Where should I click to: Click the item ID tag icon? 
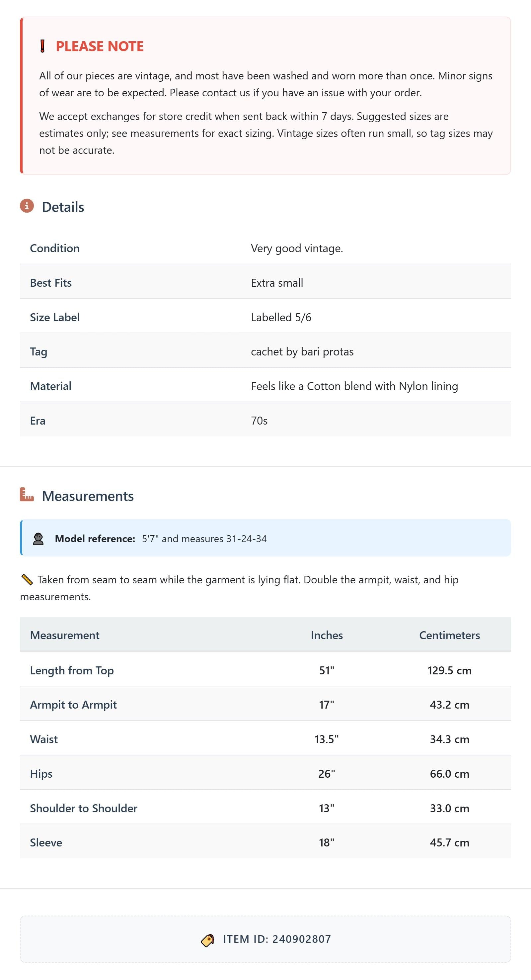click(x=207, y=940)
